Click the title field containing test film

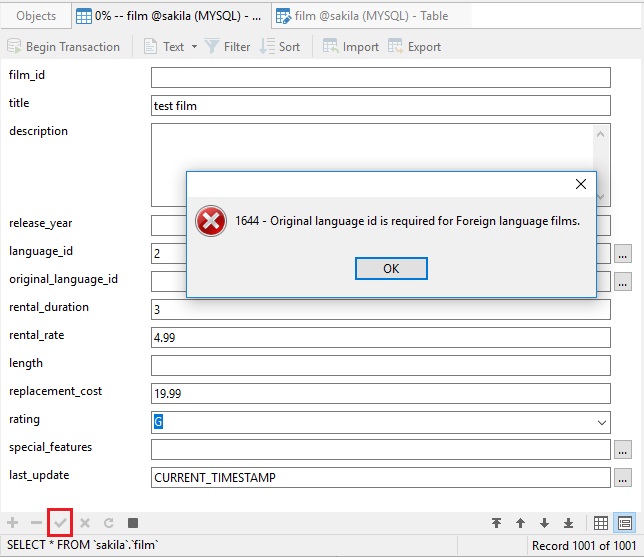381,106
